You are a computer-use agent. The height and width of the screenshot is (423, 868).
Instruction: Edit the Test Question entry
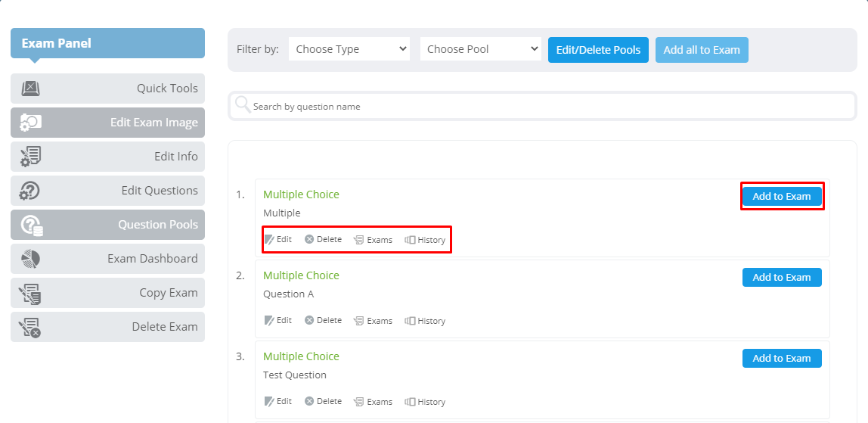(278, 401)
